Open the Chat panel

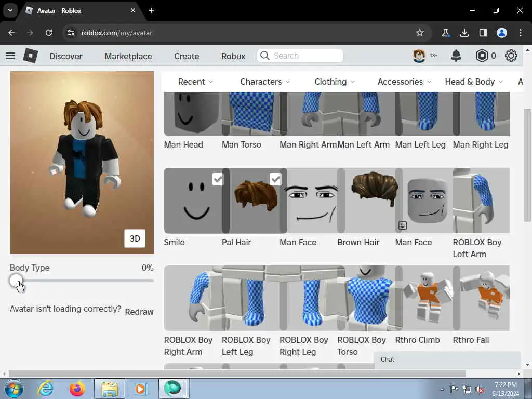point(447,360)
